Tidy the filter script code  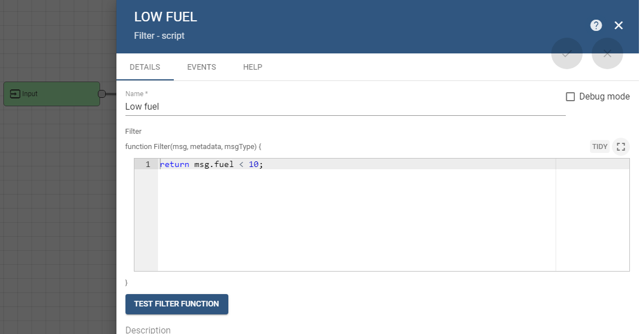[600, 147]
